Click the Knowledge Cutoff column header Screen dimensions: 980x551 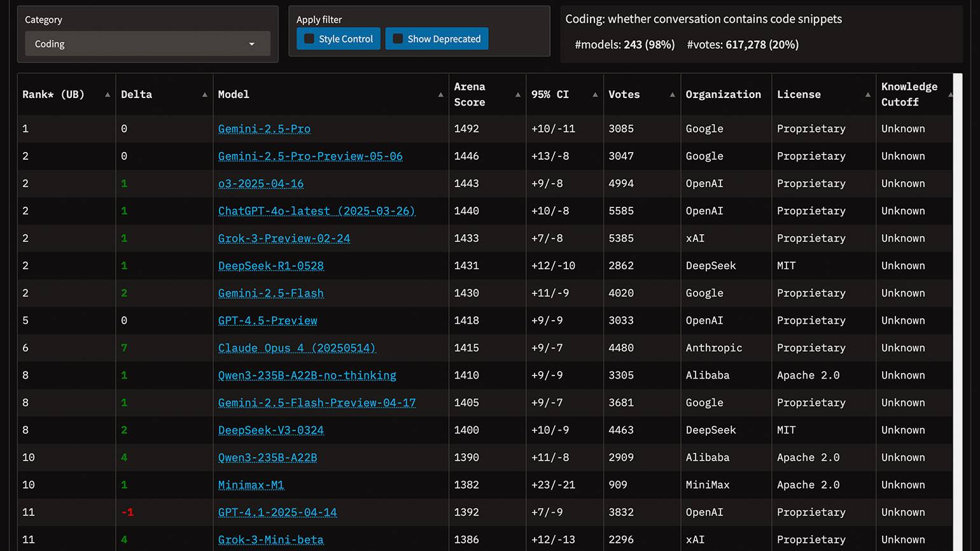tap(914, 94)
